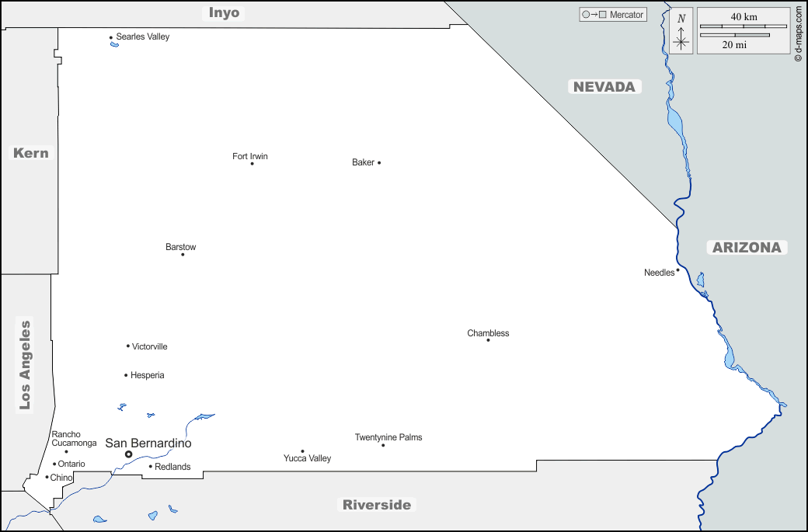Click the ARIZONA state label

747,248
